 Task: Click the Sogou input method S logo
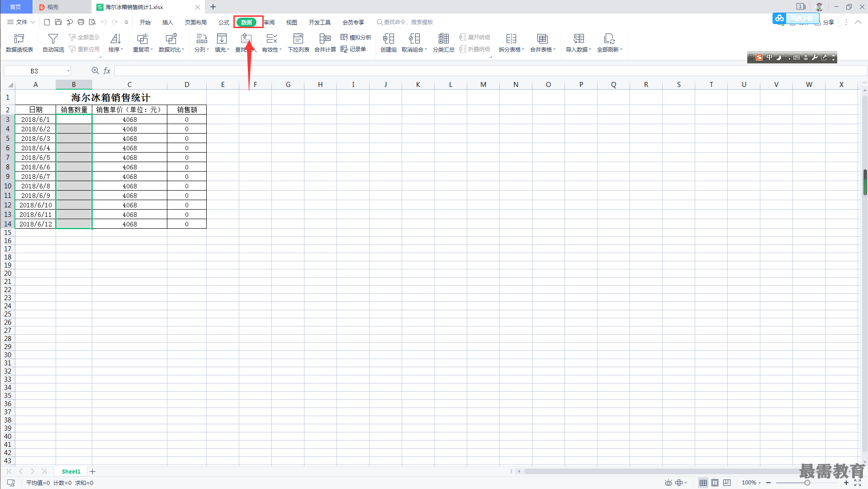coord(759,58)
